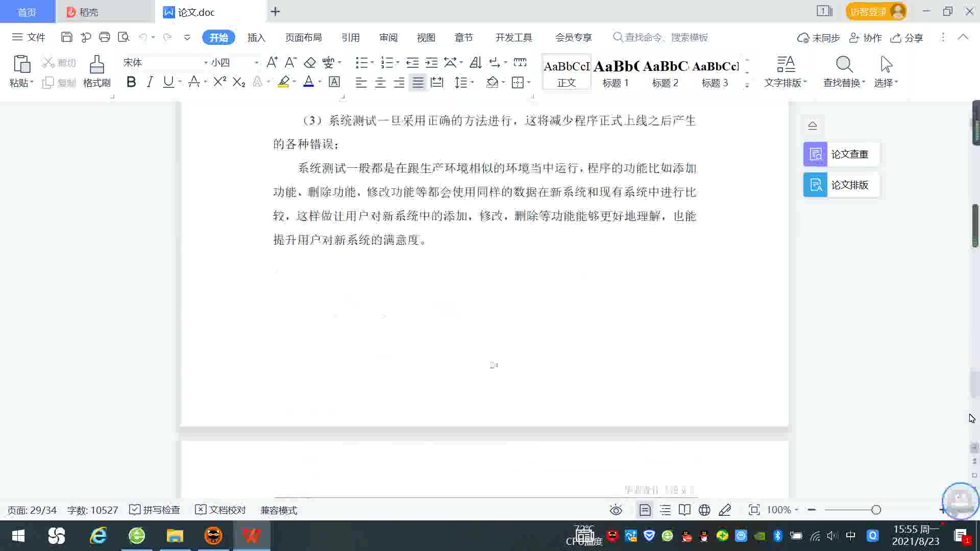Toggle Italic formatting
Image resolution: width=980 pixels, height=551 pixels.
[x=150, y=82]
